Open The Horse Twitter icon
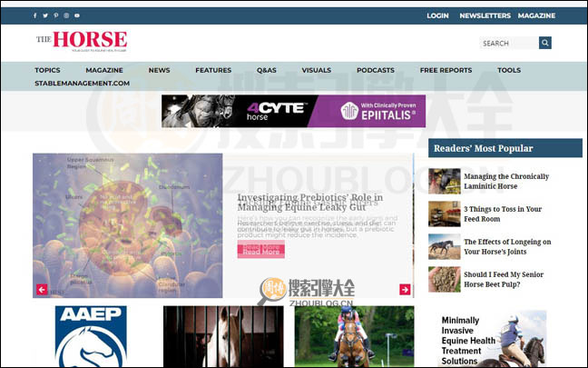The image size is (588, 368). 45,15
